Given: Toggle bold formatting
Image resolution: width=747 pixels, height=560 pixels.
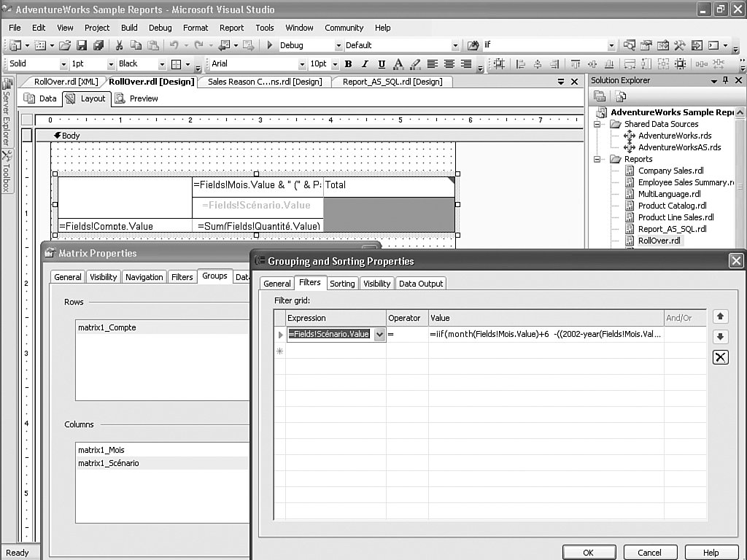Looking at the screenshot, I should pyautogui.click(x=348, y=64).
